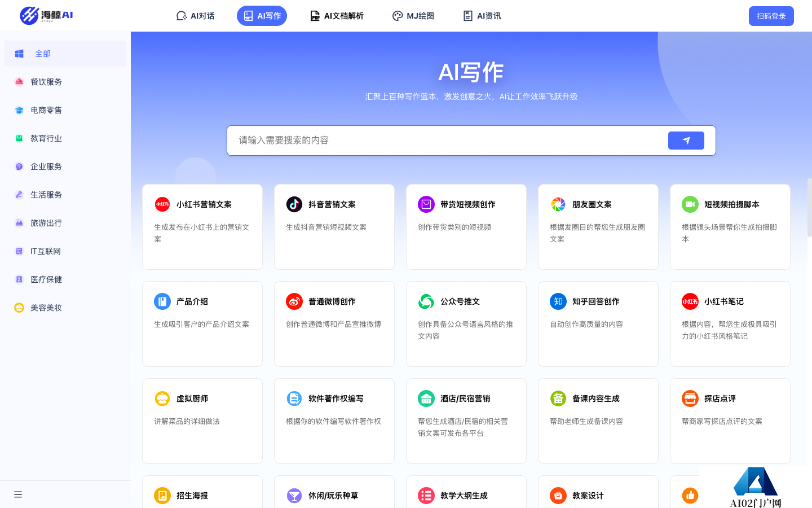This screenshot has width=812, height=508.
Task: Click the 产品介绍 card icon
Action: coord(162,301)
